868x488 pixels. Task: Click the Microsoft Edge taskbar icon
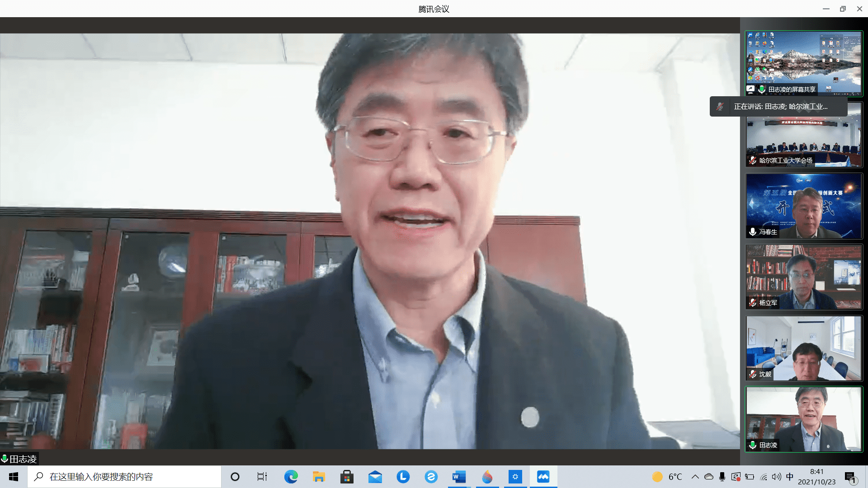pyautogui.click(x=291, y=477)
